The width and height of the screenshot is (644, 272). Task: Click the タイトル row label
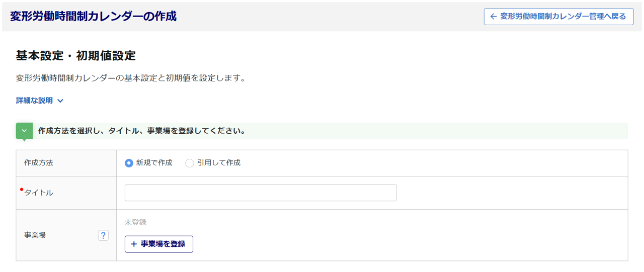tap(39, 193)
